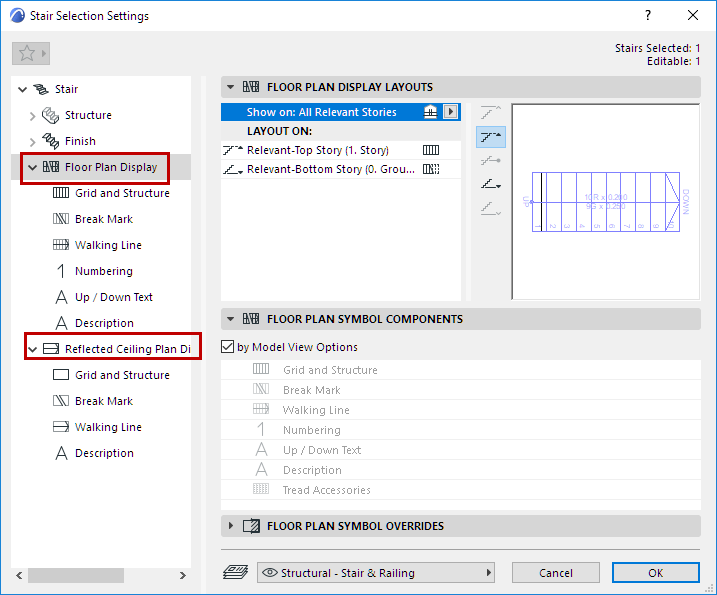
Task: Click the Walking Line component row
Action: coord(460,410)
